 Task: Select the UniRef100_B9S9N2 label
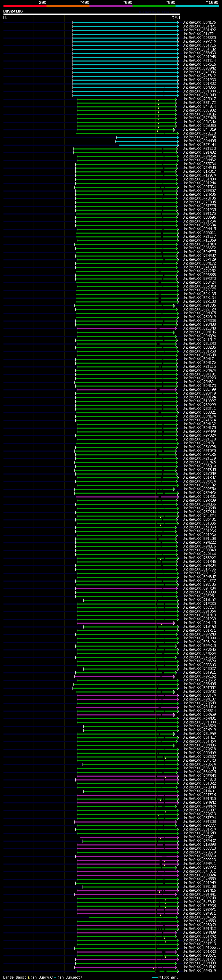(x=199, y=68)
